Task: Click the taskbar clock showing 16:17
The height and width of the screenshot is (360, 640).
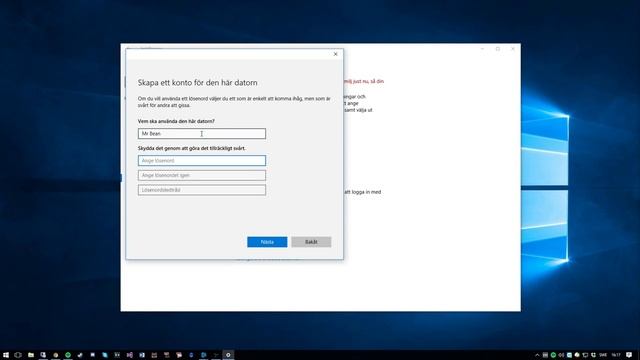Action: point(616,355)
